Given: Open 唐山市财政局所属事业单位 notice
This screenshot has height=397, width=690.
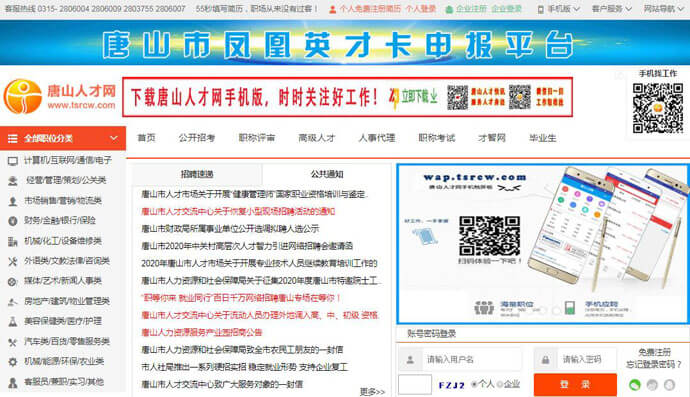Looking at the screenshot, I should tap(230, 229).
